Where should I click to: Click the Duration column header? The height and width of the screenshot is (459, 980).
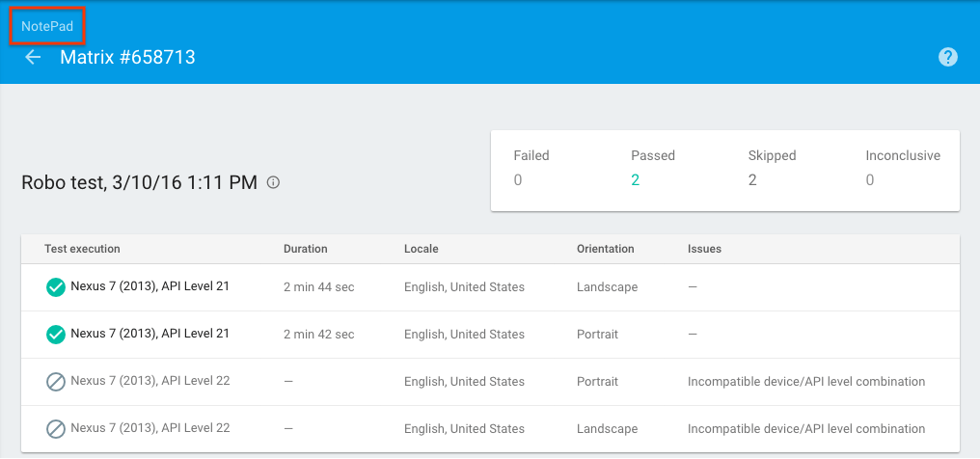tap(305, 249)
